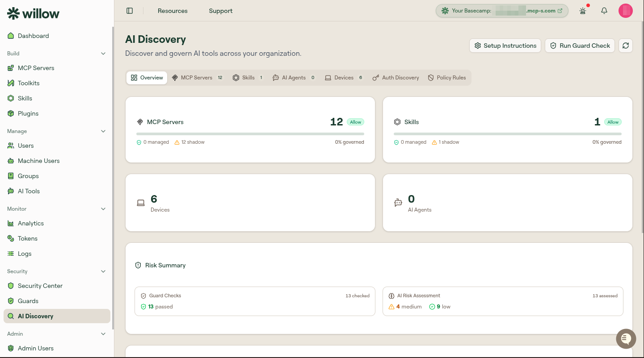Click the Admin Users icon

tap(11, 348)
